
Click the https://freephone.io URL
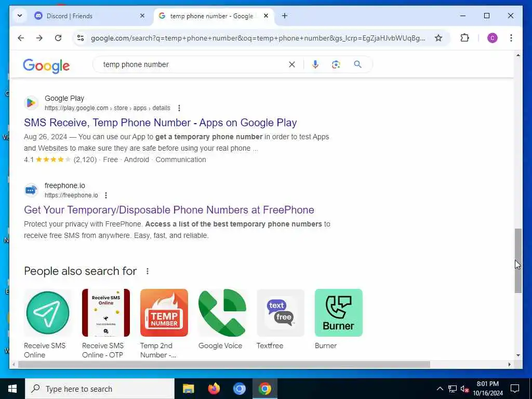point(71,195)
